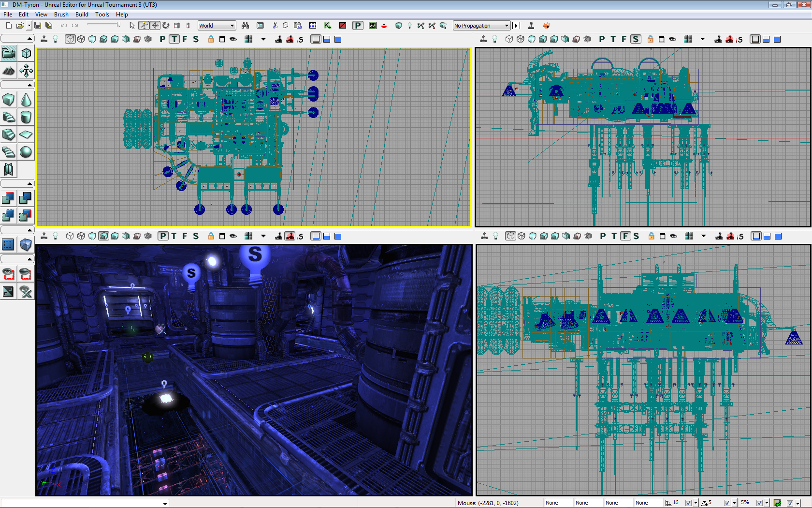Image resolution: width=812 pixels, height=508 pixels.
Task: Toggle Perspective mode in the top-left viewport
Action: coord(162,39)
